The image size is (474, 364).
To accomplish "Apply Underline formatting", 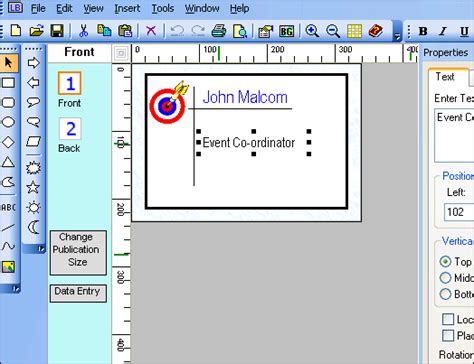I will click(x=464, y=31).
